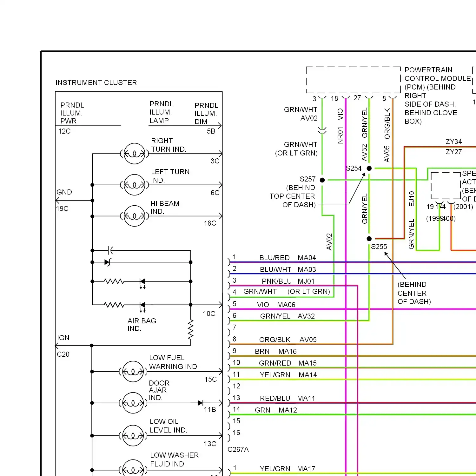
Task: Click the low oil level lamp symbol
Action: click(x=133, y=436)
